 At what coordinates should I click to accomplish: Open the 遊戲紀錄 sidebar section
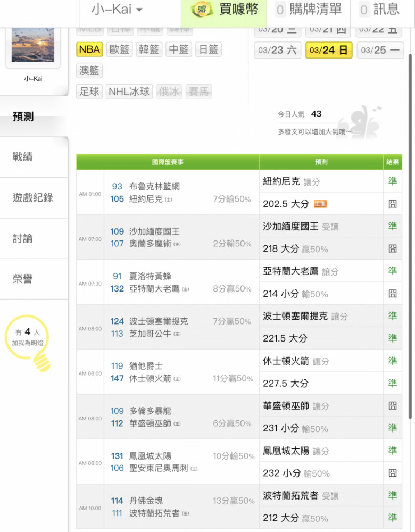[x=34, y=197]
